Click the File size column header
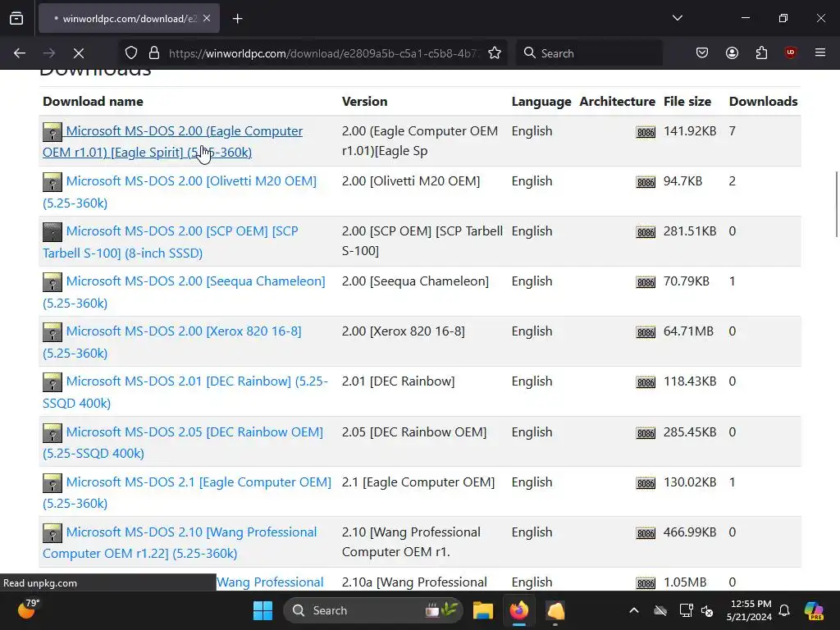Screen dimensions: 840x630 pyautogui.click(x=687, y=101)
